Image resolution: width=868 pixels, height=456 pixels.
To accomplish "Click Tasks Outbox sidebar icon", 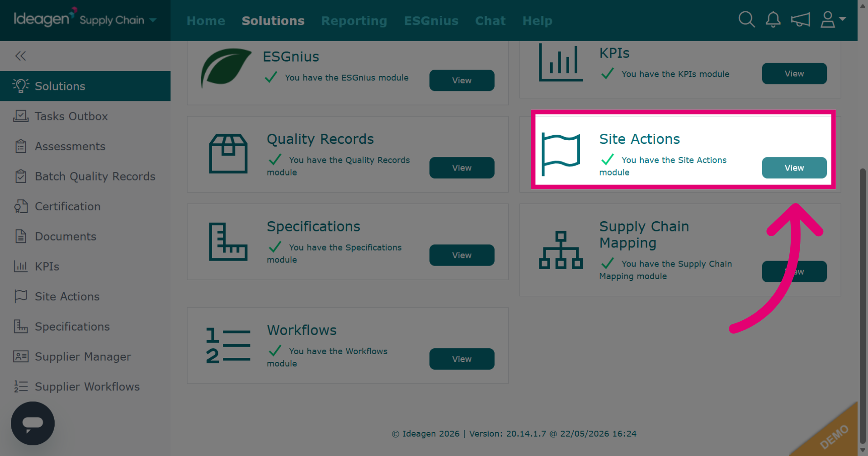I will 21,116.
